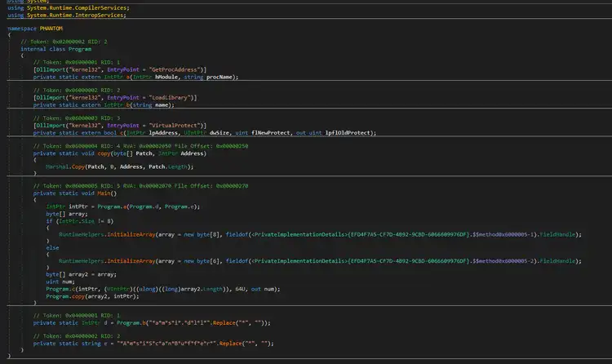Click the hModule parameter name

tap(164, 77)
